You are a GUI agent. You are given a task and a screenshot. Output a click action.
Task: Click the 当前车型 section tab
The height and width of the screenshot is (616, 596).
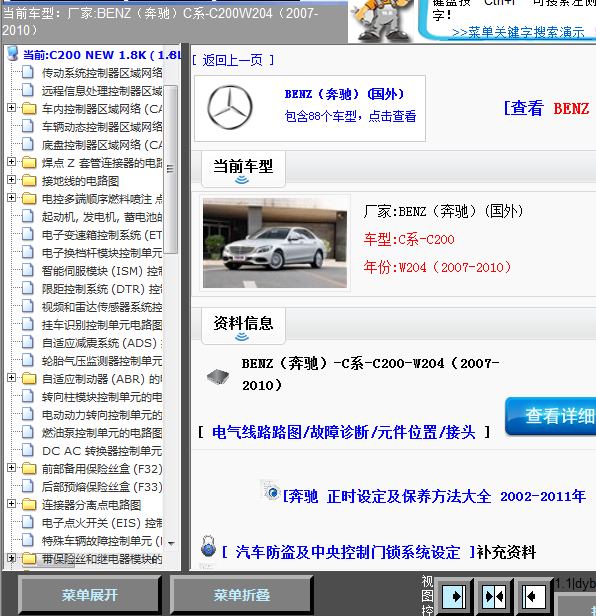point(243,169)
